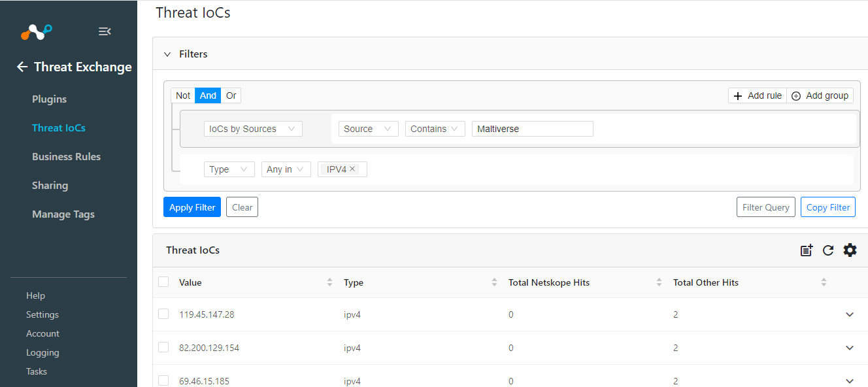Screen dimensions: 868x387
Task: Open the IoCs by Sources dropdown
Action: (x=253, y=129)
